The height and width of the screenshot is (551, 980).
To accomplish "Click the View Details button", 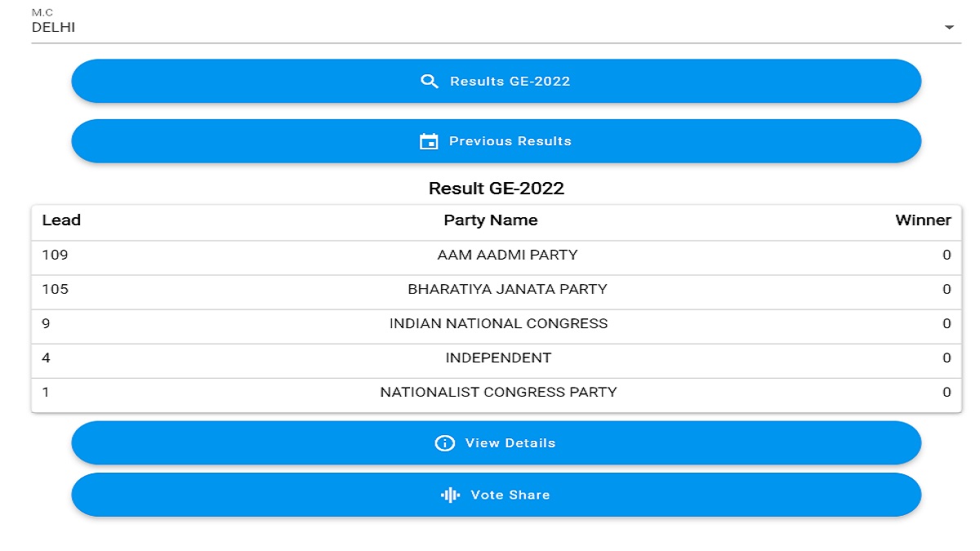I will tap(497, 442).
